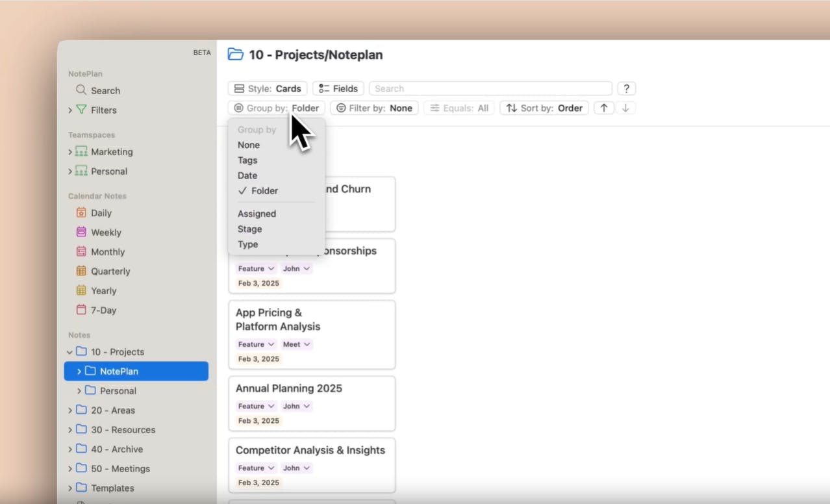
Task: Open the Marketing teamspace icon
Action: (81, 151)
